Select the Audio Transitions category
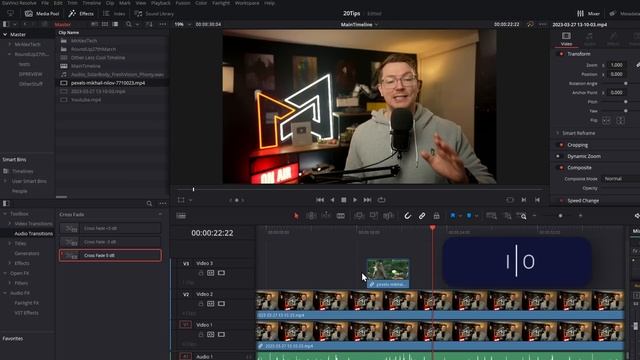The width and height of the screenshot is (640, 360). 33,233
